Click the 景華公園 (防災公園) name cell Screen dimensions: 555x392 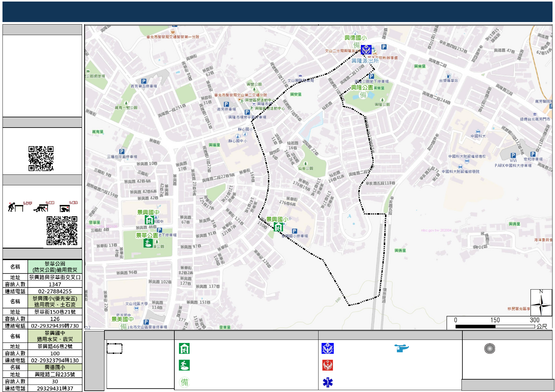pyautogui.click(x=55, y=267)
